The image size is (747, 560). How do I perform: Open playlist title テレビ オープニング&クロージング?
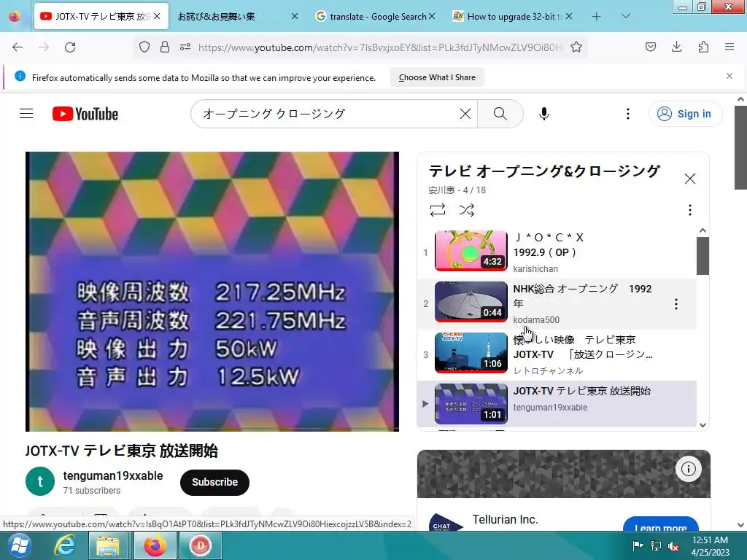point(544,171)
